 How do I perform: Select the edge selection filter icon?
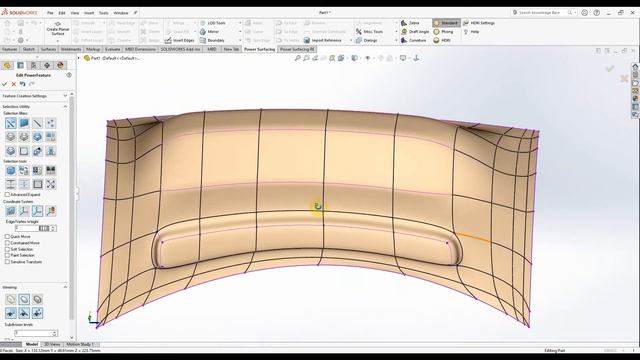click(37, 123)
